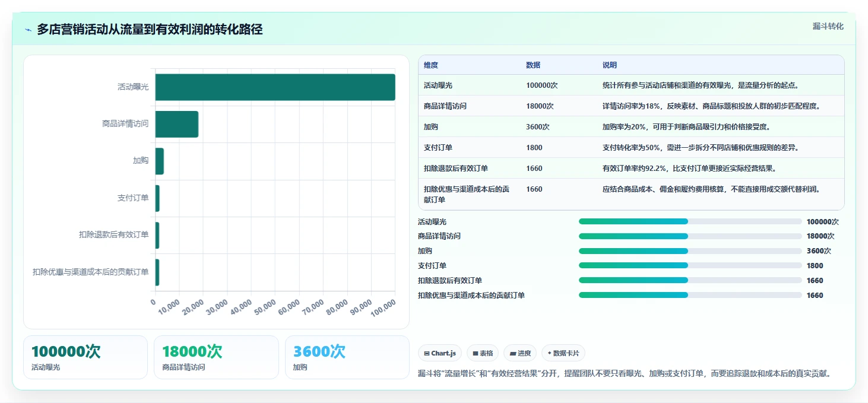Click the chart y-axis label 支付订单

(x=133, y=198)
